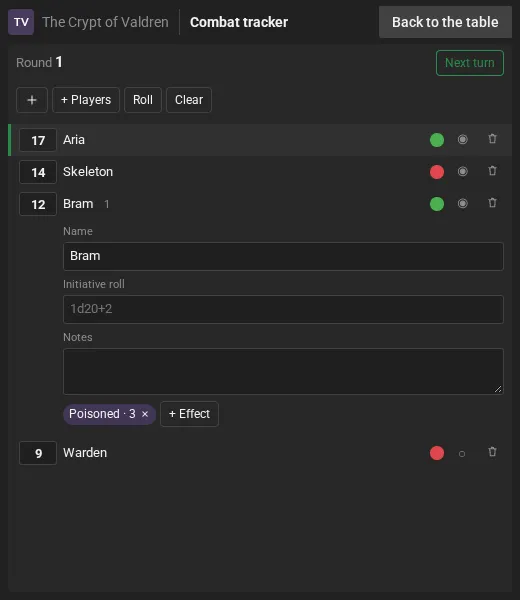520x600 pixels.
Task: Change Skeleton's red disposition color
Action: click(x=437, y=172)
